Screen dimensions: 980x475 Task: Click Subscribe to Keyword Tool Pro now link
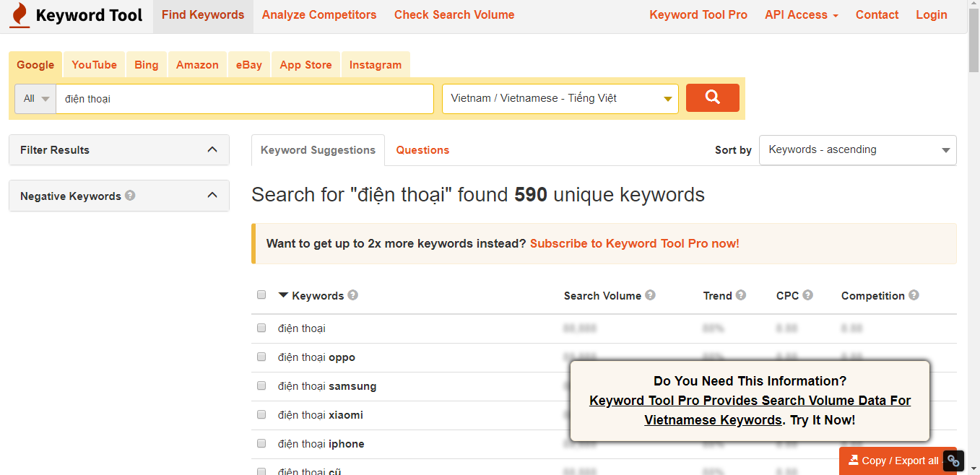coord(634,243)
